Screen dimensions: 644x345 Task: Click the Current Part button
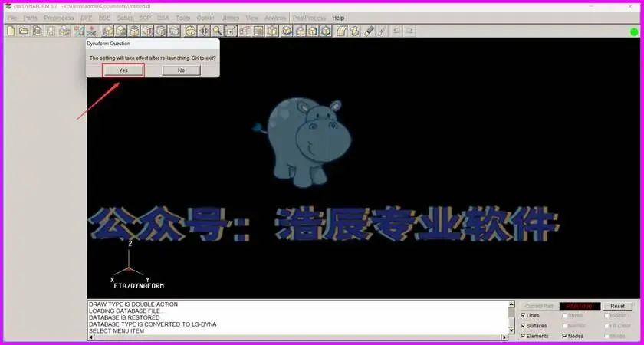[539, 306]
